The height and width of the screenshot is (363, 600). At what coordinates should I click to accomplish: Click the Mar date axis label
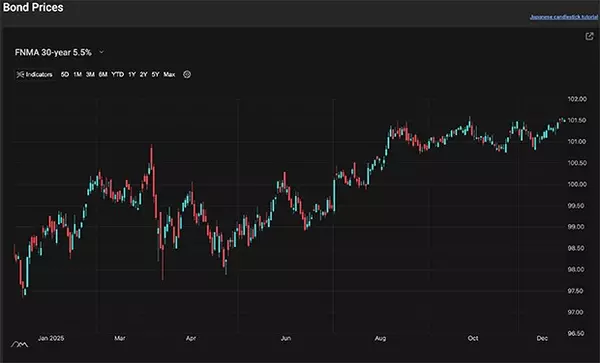click(x=120, y=338)
